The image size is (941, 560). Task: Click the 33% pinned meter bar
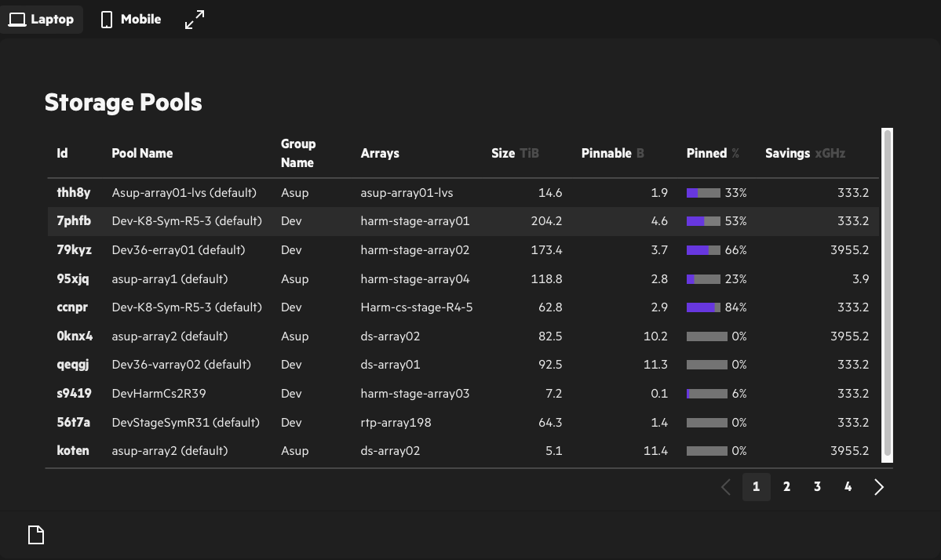pyautogui.click(x=703, y=193)
